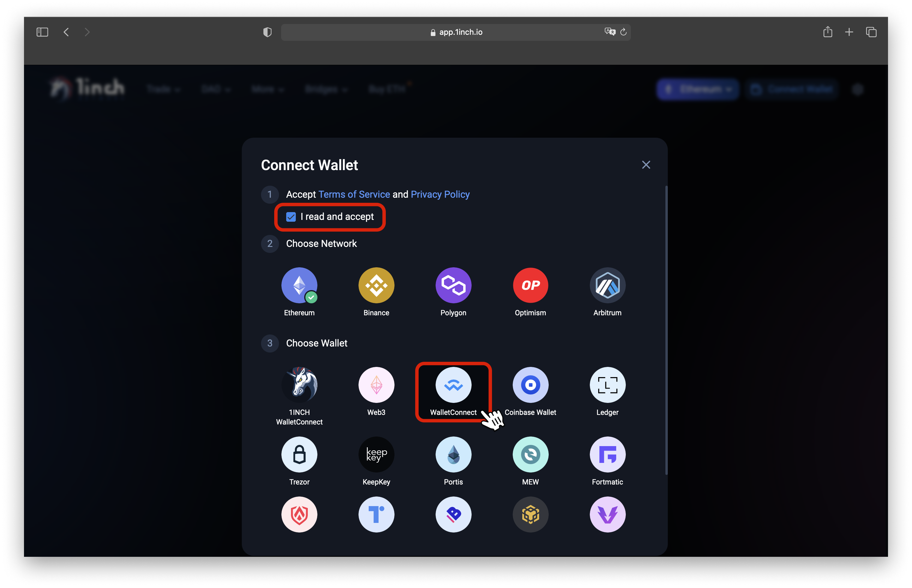Click the WalletConnect wallet icon
The image size is (912, 588).
tap(453, 385)
